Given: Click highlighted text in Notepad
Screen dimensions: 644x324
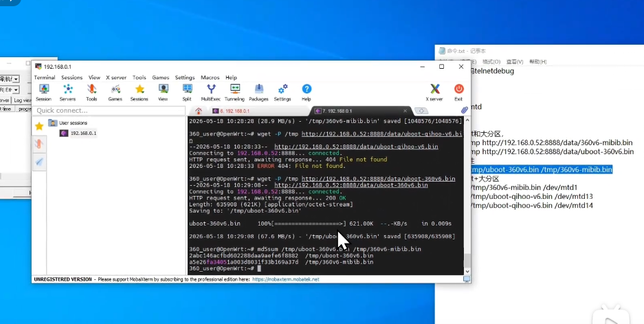Looking at the screenshot, I should tap(542, 169).
